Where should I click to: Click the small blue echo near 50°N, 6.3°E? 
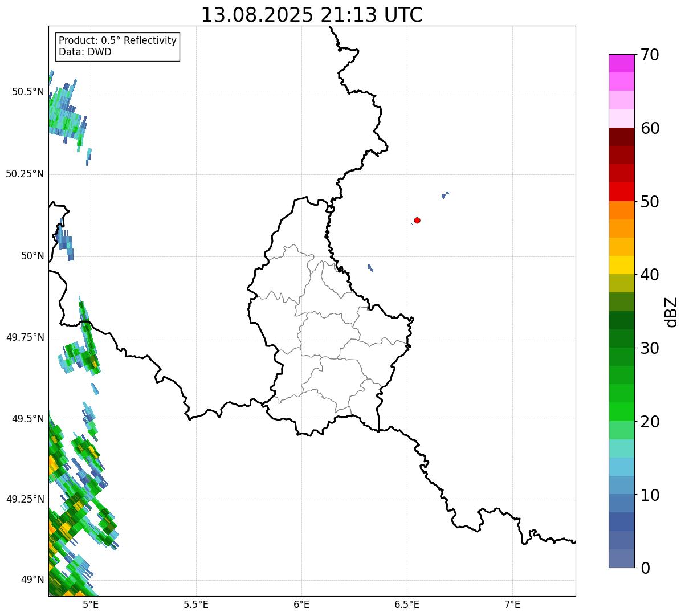370,268
